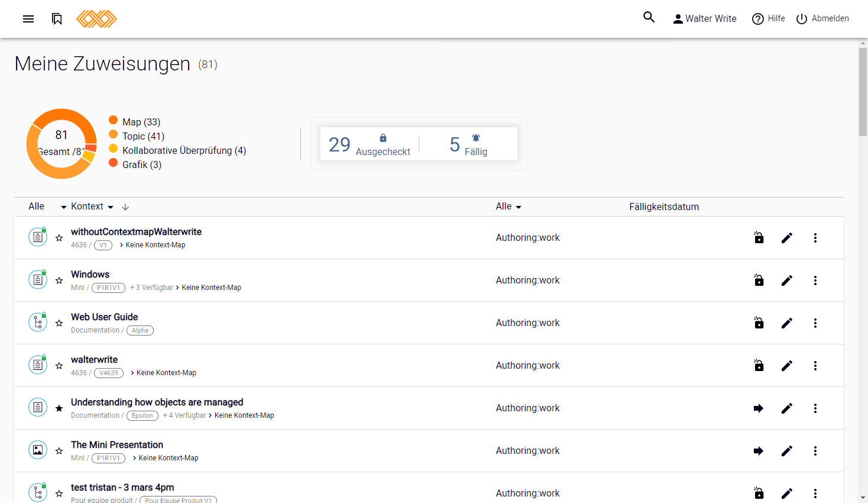Image resolution: width=868 pixels, height=503 pixels.
Task: Star the Windows item
Action: (x=59, y=280)
